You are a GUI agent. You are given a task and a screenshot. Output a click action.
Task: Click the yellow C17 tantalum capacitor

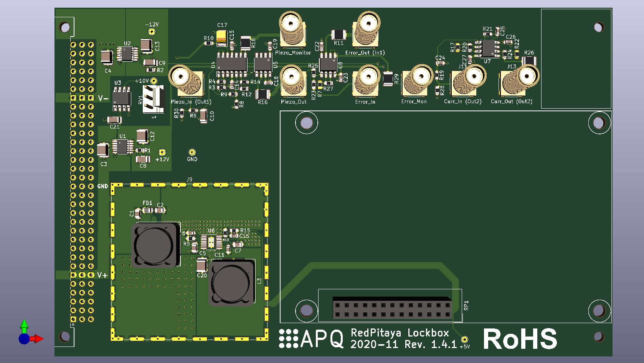[x=222, y=38]
